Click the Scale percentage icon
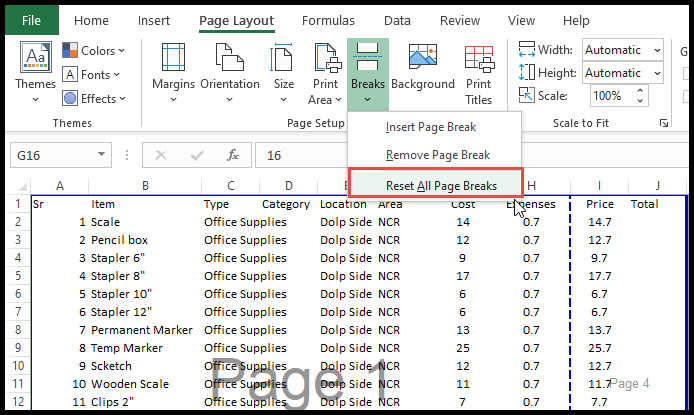Screen dimensions: 694x415 (527, 95)
